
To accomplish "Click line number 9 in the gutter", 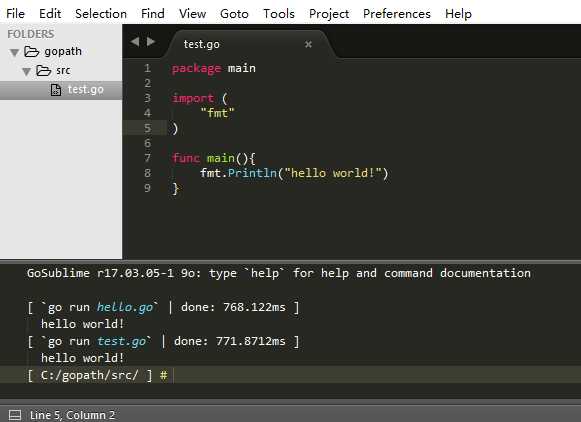I will point(147,188).
